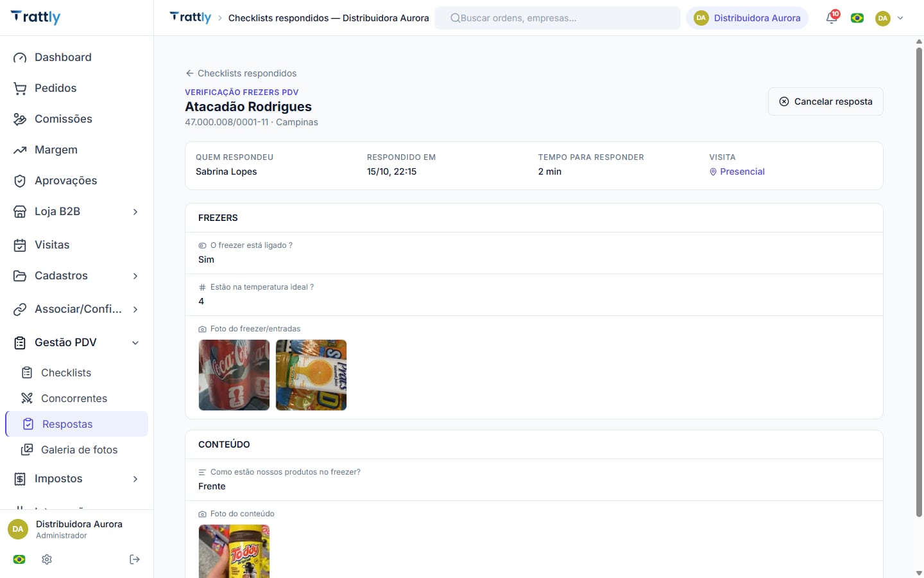
Task: Click the Pedidos cart icon
Action: pos(20,89)
